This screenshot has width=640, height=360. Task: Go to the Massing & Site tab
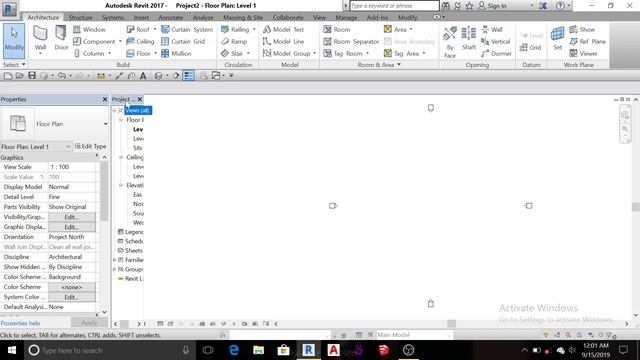click(243, 18)
